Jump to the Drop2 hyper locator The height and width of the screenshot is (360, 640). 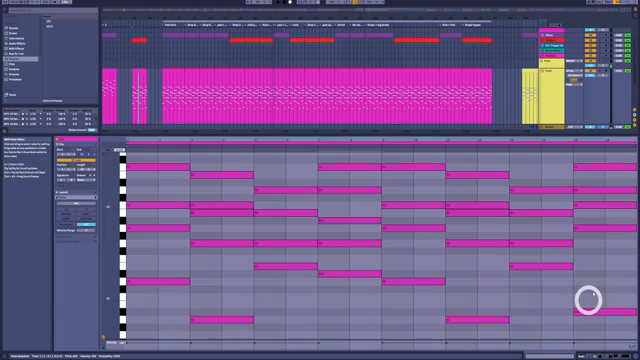(x=473, y=25)
